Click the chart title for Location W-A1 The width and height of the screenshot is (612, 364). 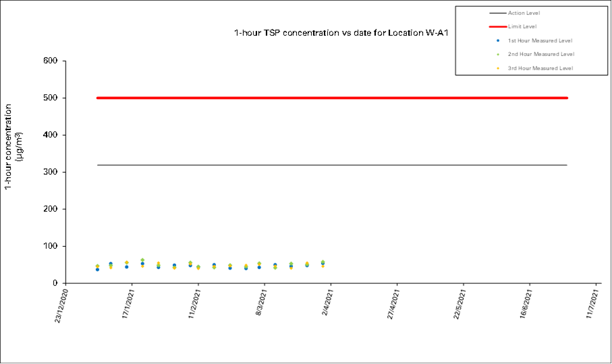click(341, 32)
